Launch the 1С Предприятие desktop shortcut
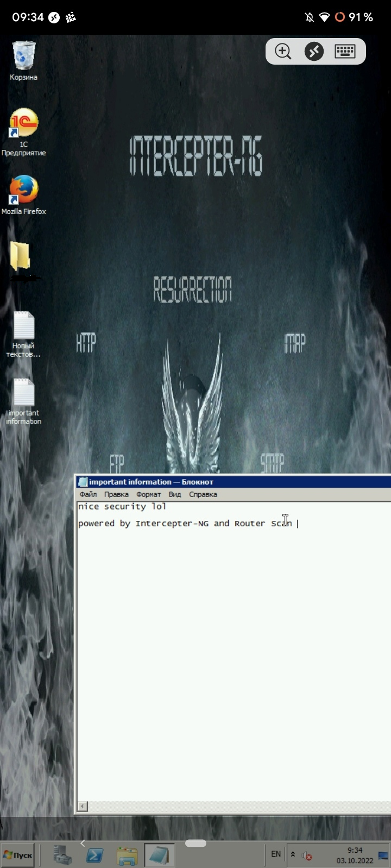 23,132
